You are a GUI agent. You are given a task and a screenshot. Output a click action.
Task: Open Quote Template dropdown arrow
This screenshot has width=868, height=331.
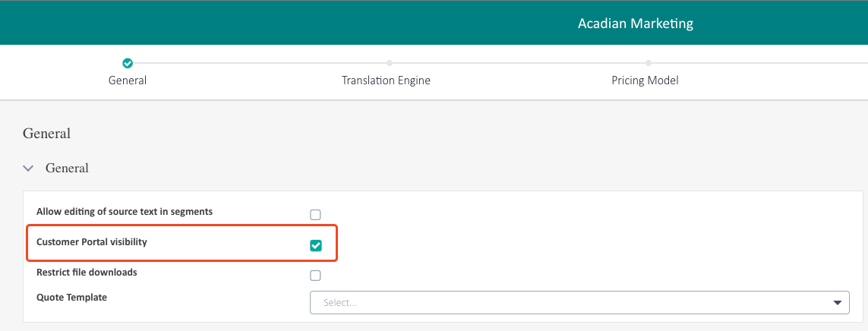pos(837,302)
